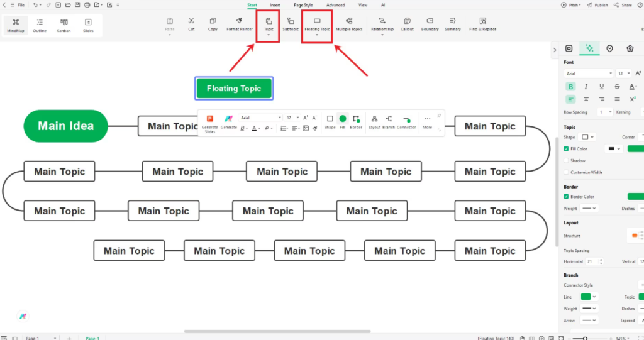Expand the Floating Topic dropdown arrow

[x=316, y=35]
